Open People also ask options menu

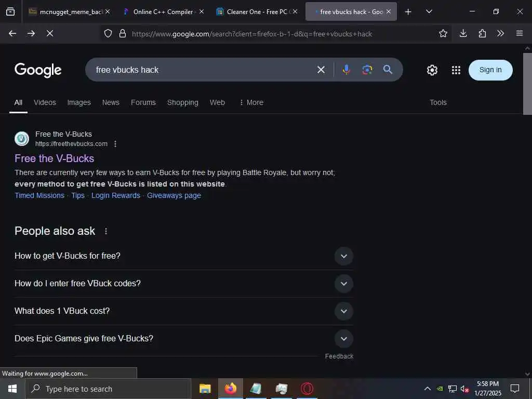tap(106, 231)
